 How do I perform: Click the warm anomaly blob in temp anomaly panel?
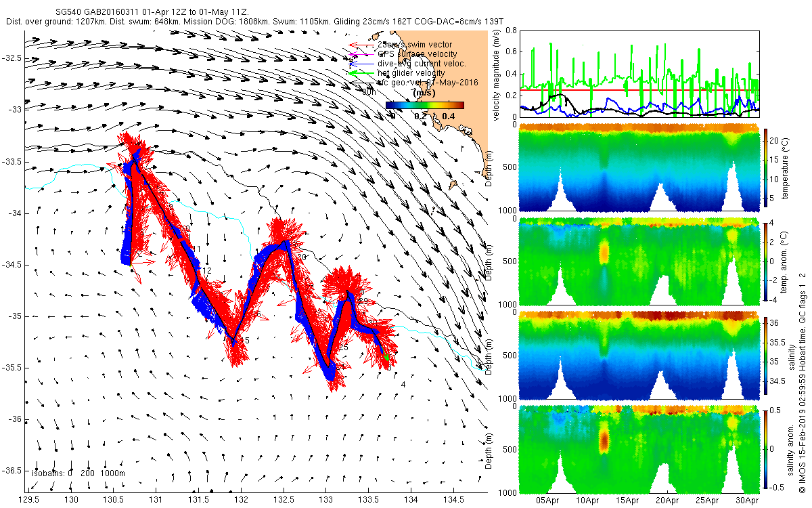[x=603, y=253]
